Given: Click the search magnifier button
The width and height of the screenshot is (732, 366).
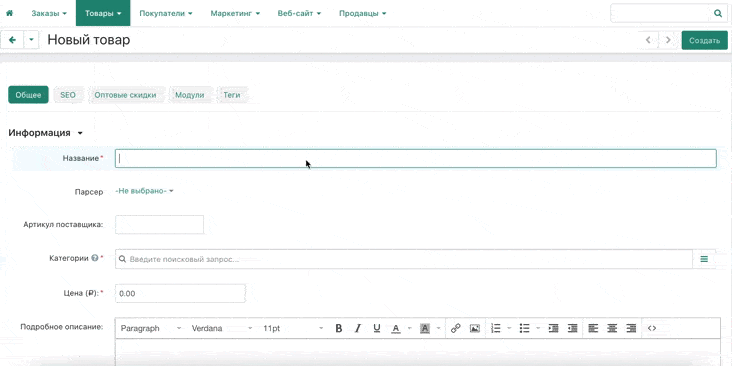Looking at the screenshot, I should [x=718, y=14].
